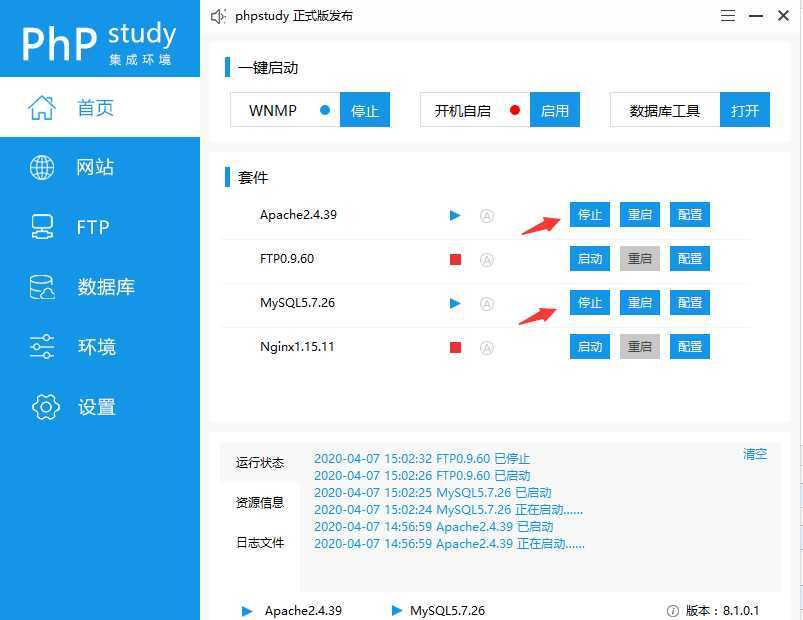The image size is (803, 620).
Task: Click the gear icon beside 设置
Action: pos(46,407)
